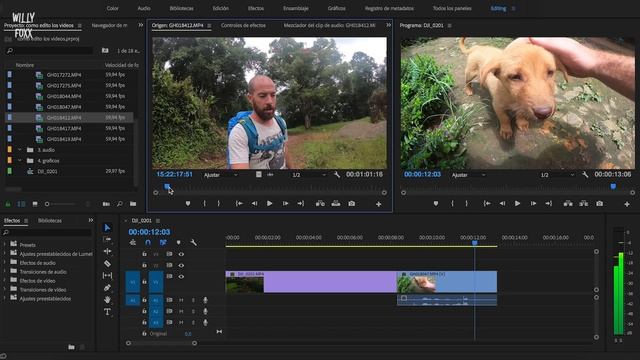This screenshot has width=640, height=360.
Task: Click the Source monitor playhead marker
Action: click(167, 186)
